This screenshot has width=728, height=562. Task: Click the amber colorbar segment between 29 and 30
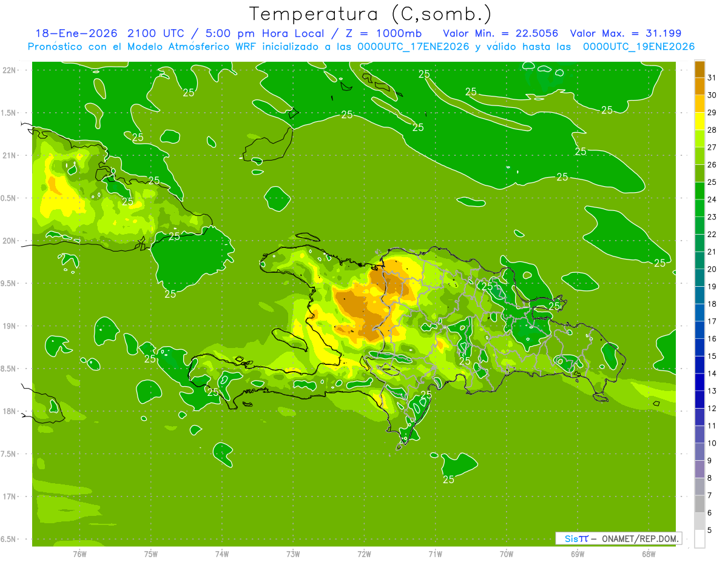click(699, 104)
